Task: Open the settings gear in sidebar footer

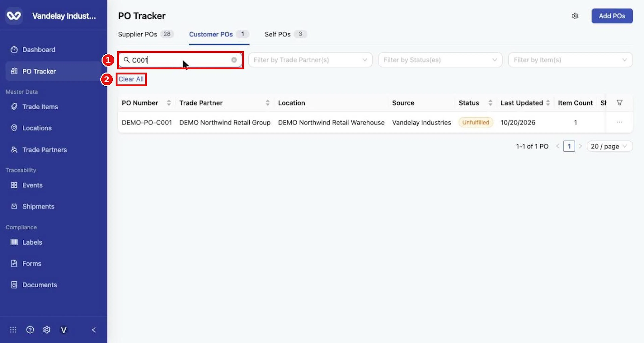Action: pos(47,329)
